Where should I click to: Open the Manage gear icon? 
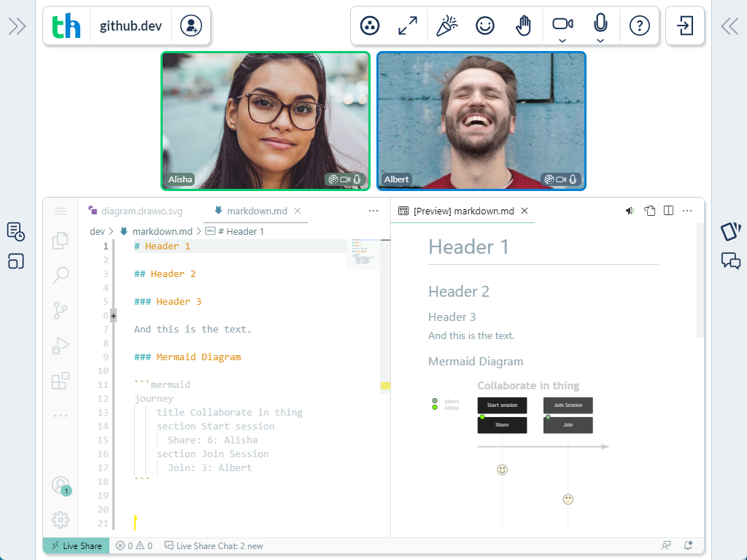click(x=61, y=519)
